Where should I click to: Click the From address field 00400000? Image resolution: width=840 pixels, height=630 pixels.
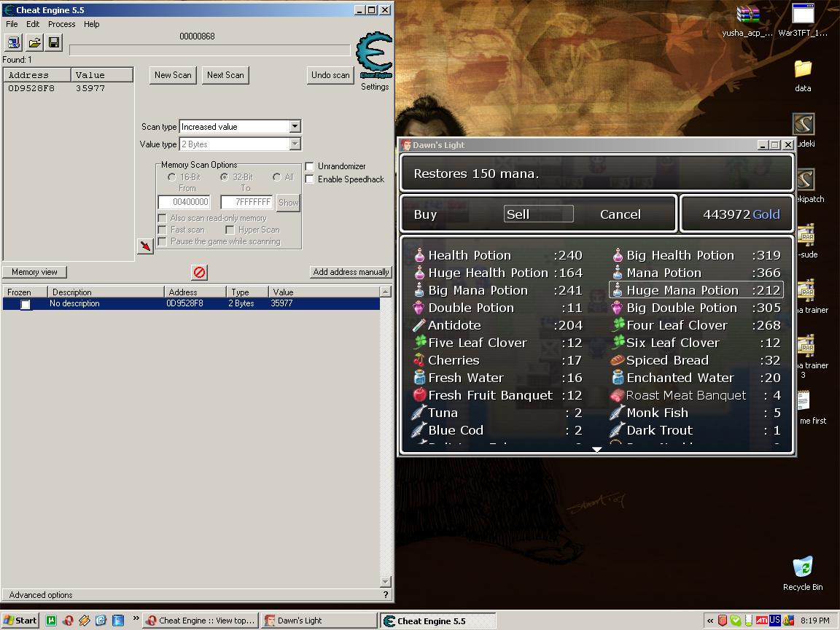[x=184, y=202]
